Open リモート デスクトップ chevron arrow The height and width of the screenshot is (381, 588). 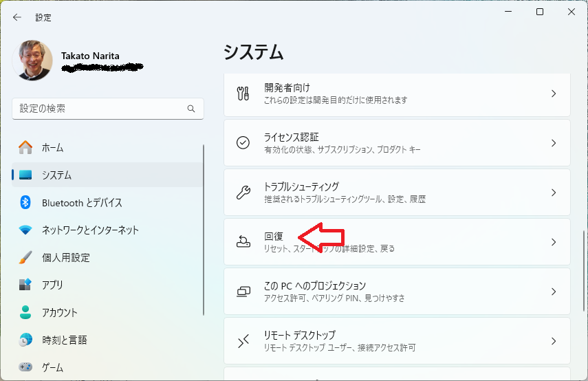[x=553, y=341]
